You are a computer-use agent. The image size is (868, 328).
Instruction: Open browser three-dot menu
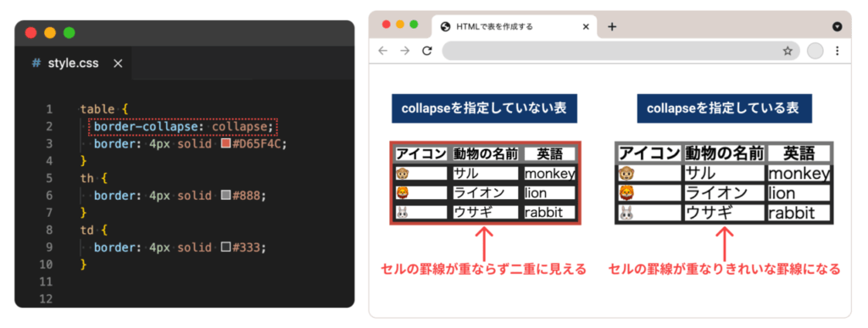click(x=837, y=51)
